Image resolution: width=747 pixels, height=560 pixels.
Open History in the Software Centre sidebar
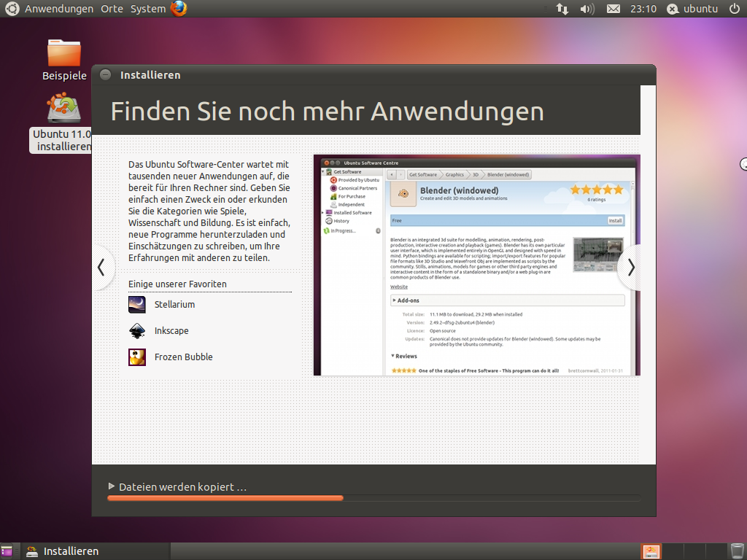[343, 221]
